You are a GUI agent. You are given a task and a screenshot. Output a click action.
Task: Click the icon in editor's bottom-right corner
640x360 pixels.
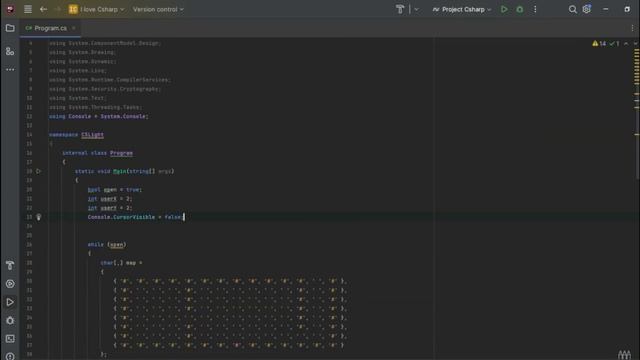624,355
